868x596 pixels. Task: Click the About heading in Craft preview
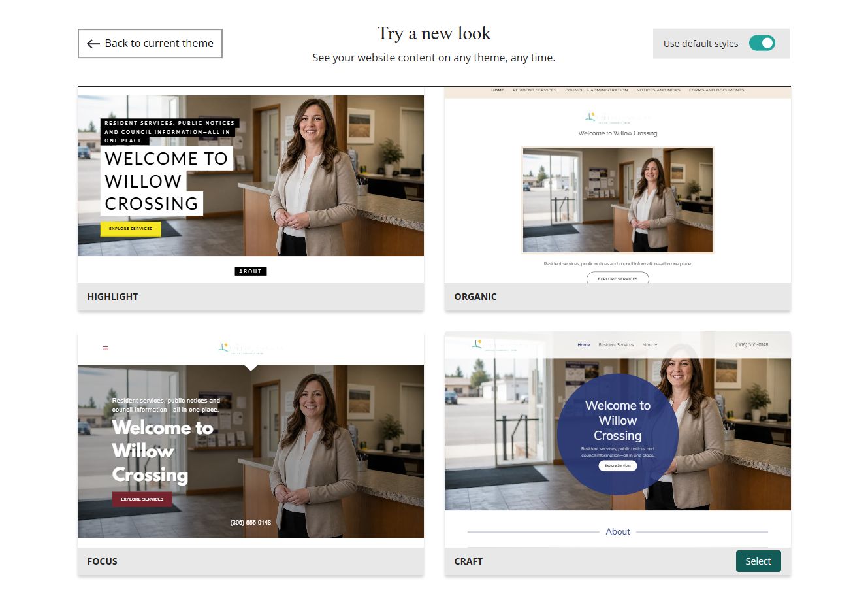click(618, 531)
